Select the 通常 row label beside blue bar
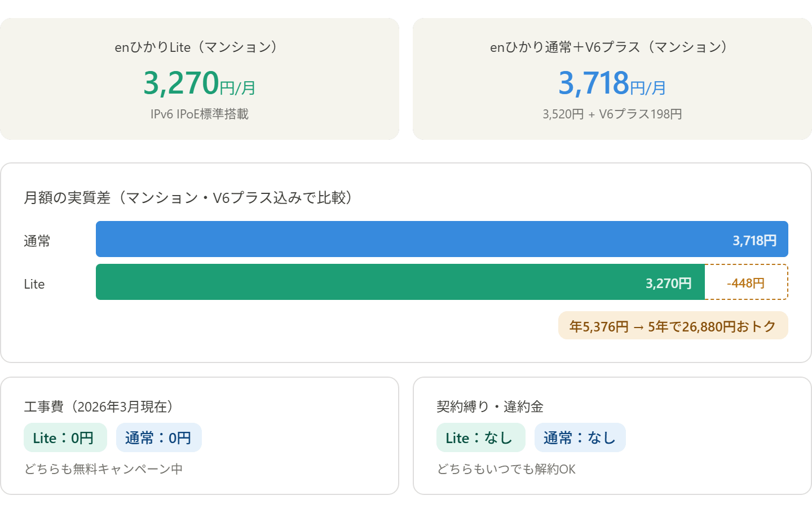The width and height of the screenshot is (812, 513). coord(37,241)
